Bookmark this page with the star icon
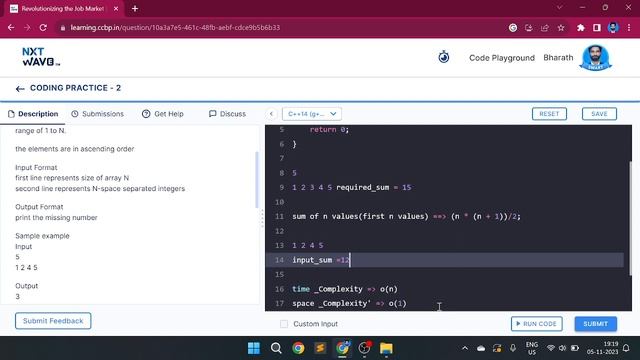Viewport: 640px width, 360px height. click(x=561, y=28)
